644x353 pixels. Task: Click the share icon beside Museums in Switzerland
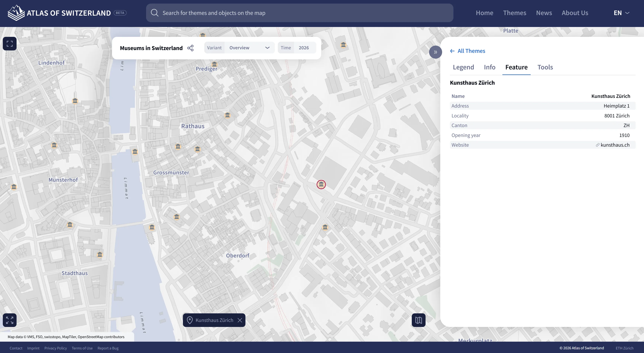coord(191,48)
